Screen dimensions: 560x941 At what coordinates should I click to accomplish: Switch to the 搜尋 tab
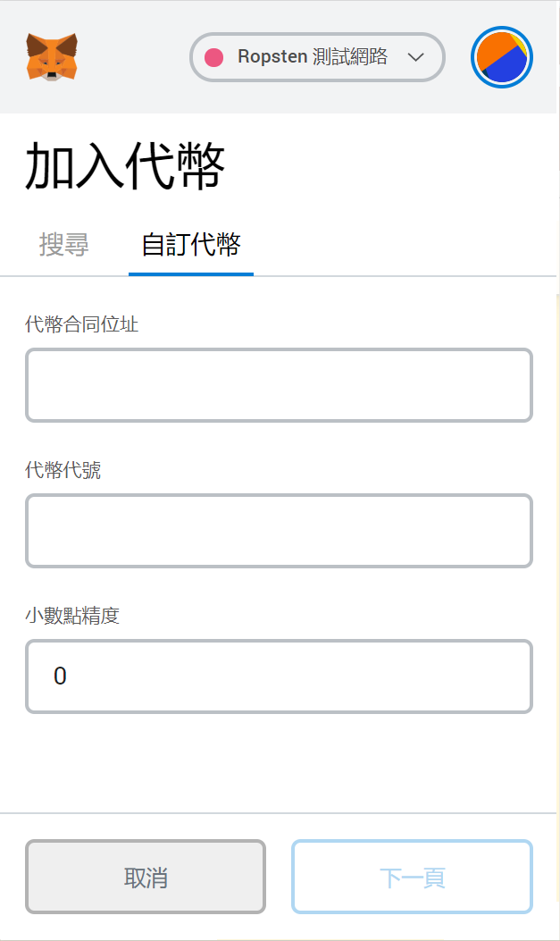[x=63, y=245]
